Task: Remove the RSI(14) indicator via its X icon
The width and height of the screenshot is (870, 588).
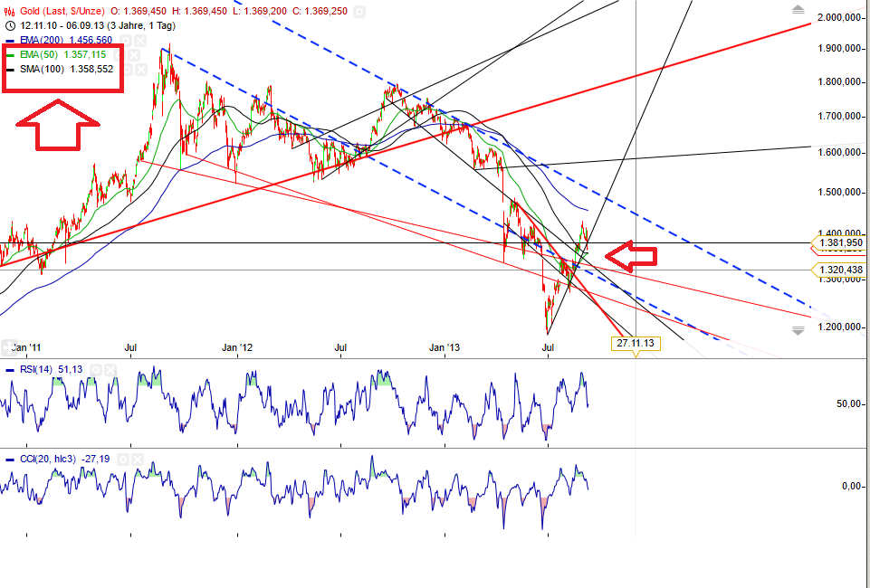Action: click(110, 369)
